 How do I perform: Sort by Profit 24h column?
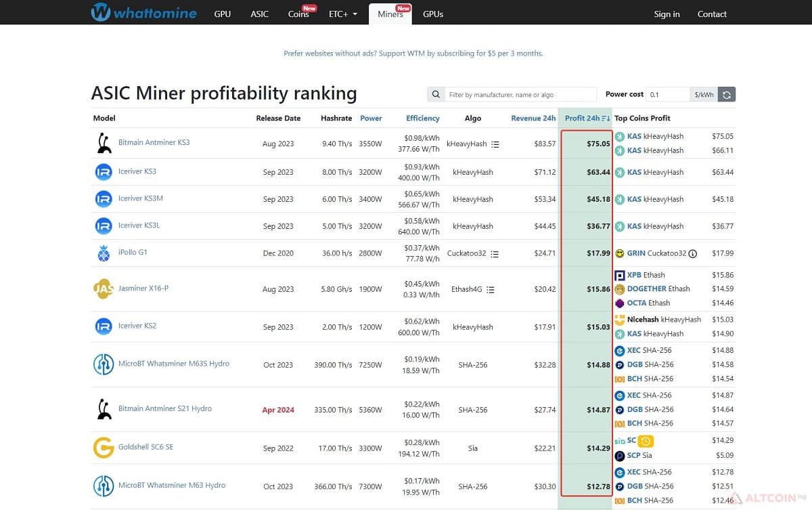click(x=587, y=118)
